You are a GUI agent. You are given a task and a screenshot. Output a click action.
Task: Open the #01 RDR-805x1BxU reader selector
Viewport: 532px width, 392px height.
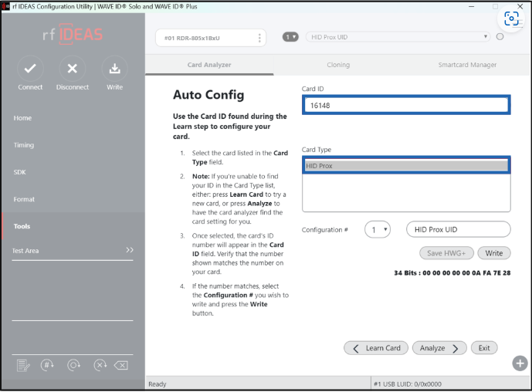[x=211, y=38]
